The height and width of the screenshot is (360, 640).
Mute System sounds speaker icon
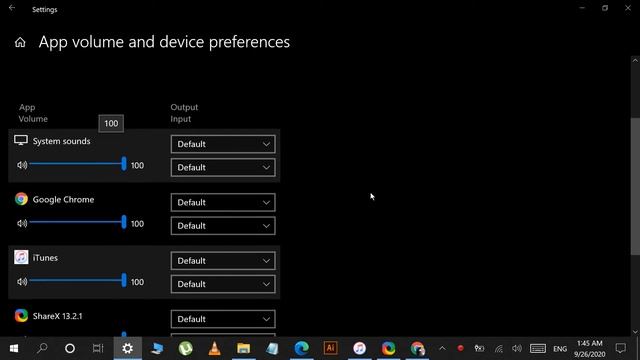[x=22, y=165]
